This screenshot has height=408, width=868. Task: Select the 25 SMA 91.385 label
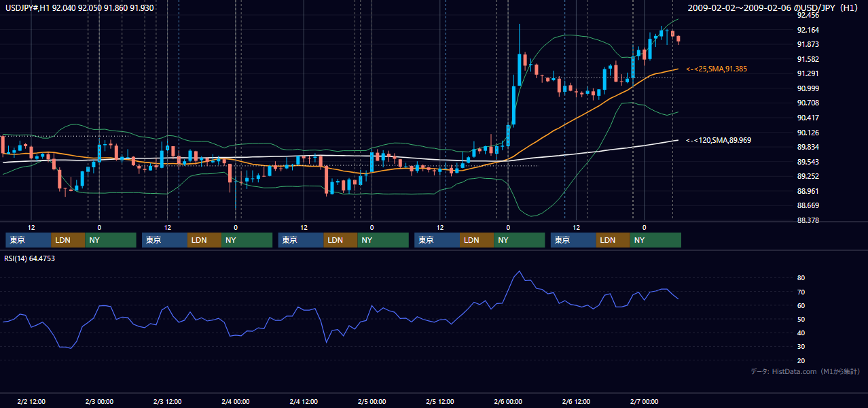[717, 69]
